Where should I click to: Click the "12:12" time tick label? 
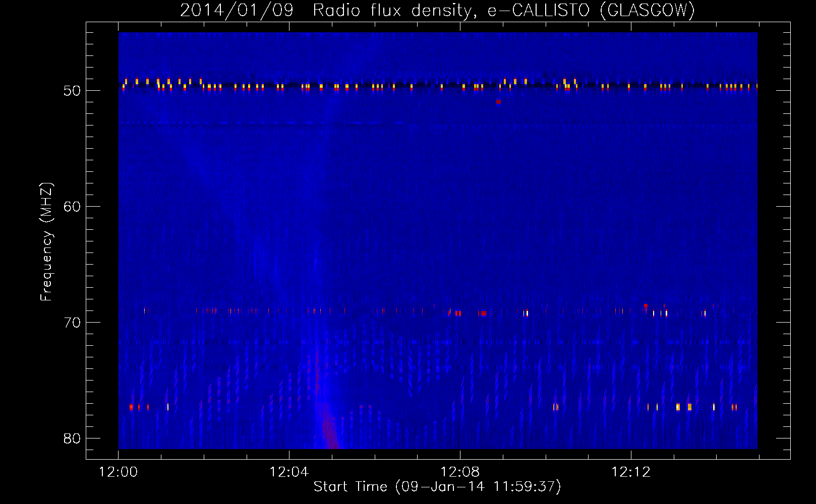coord(631,472)
